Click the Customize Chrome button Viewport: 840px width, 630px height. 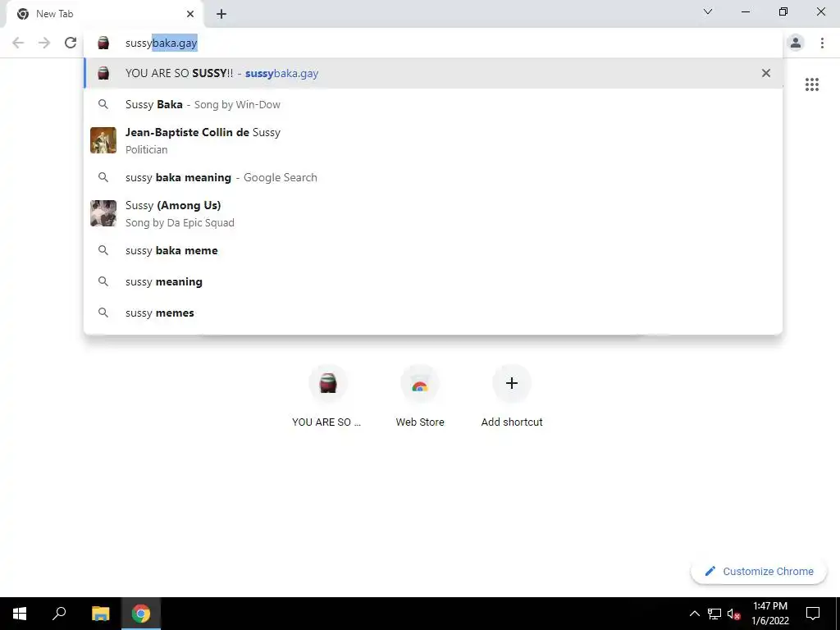pos(759,571)
